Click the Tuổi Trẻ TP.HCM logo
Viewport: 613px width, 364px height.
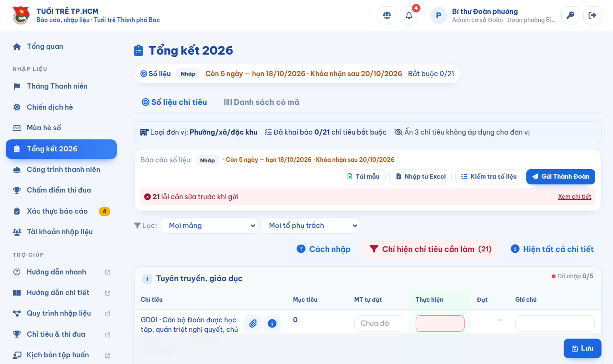(x=21, y=15)
